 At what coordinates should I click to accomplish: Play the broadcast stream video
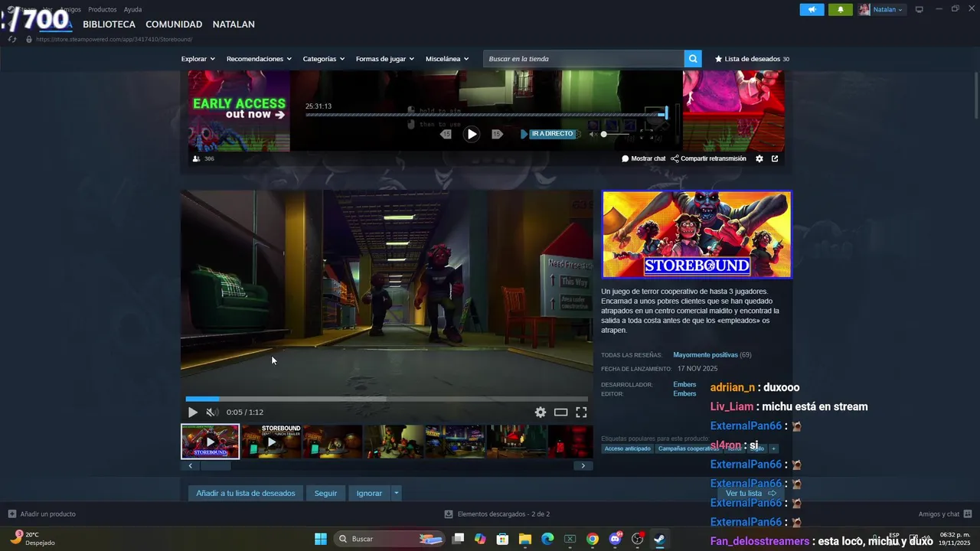point(472,134)
